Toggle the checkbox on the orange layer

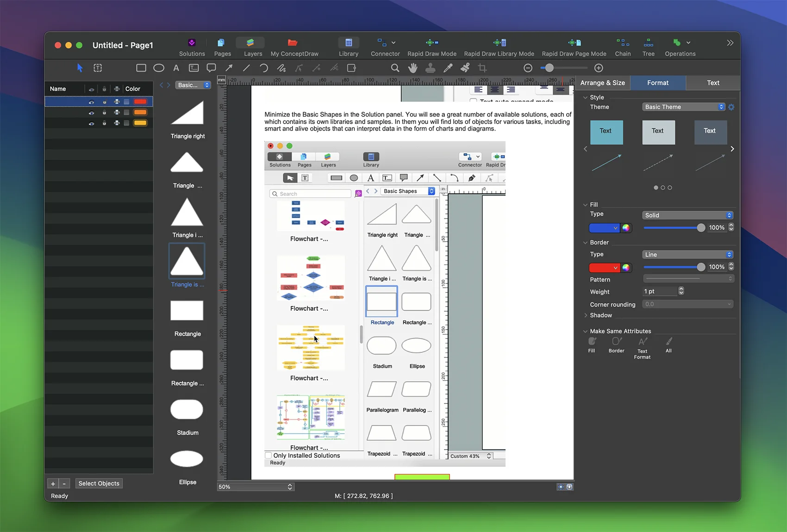[x=126, y=113]
